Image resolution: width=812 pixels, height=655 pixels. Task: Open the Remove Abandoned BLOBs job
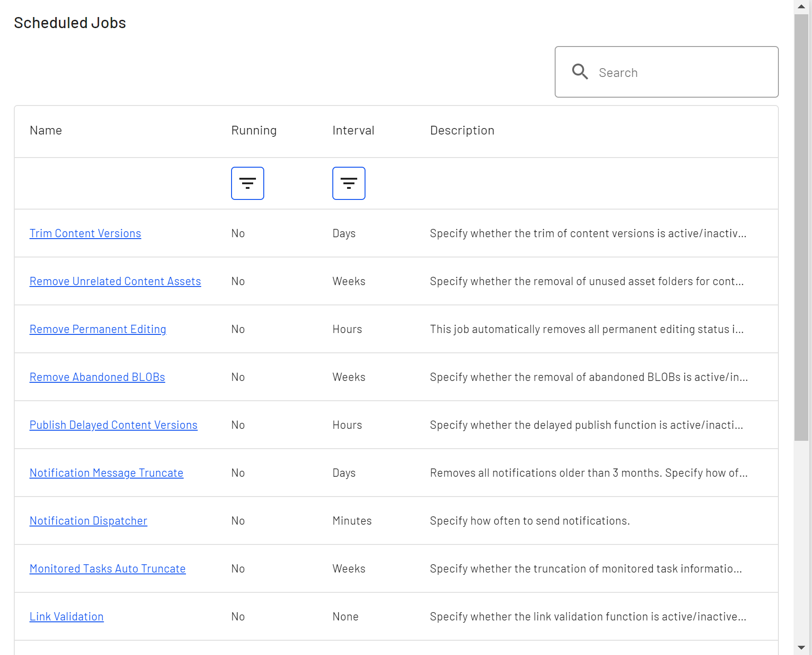(x=97, y=377)
